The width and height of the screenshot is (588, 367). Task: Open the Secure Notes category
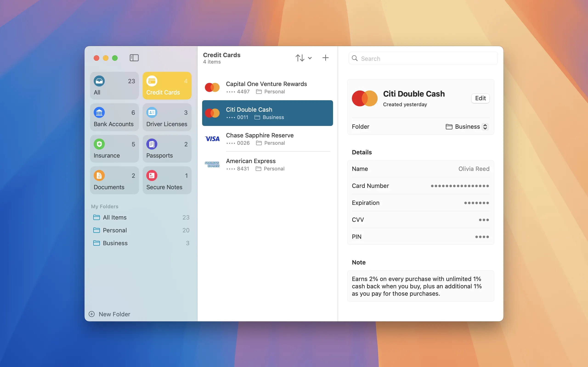pyautogui.click(x=167, y=181)
